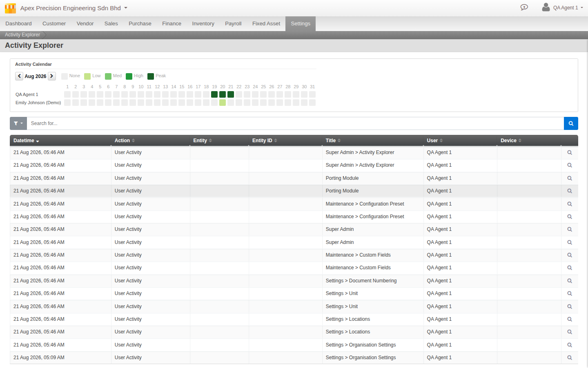View details of first Custom Fields row
This screenshot has height=369, width=588.
(570, 255)
